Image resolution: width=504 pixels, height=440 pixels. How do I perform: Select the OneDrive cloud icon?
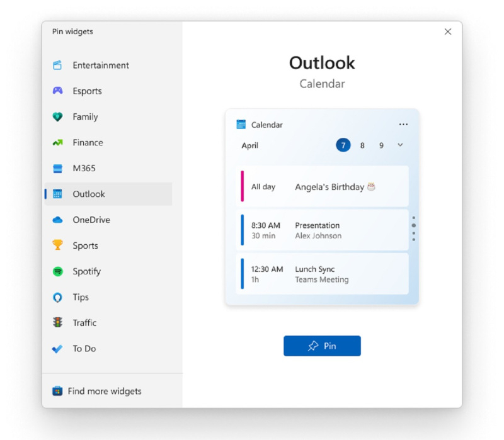pos(57,220)
